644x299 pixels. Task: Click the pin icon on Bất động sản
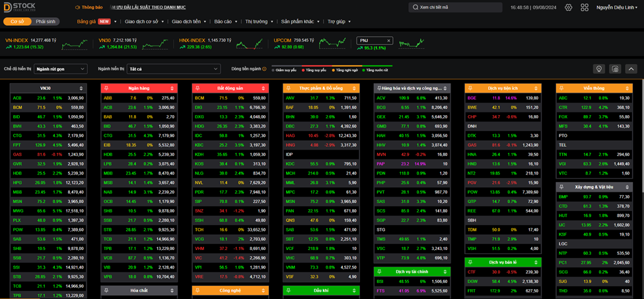(197, 88)
